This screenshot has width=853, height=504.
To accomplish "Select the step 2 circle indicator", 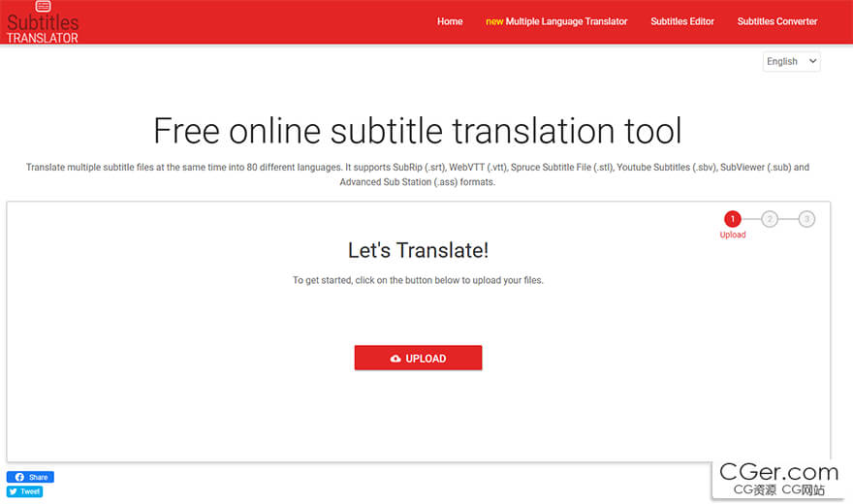I will coord(770,219).
